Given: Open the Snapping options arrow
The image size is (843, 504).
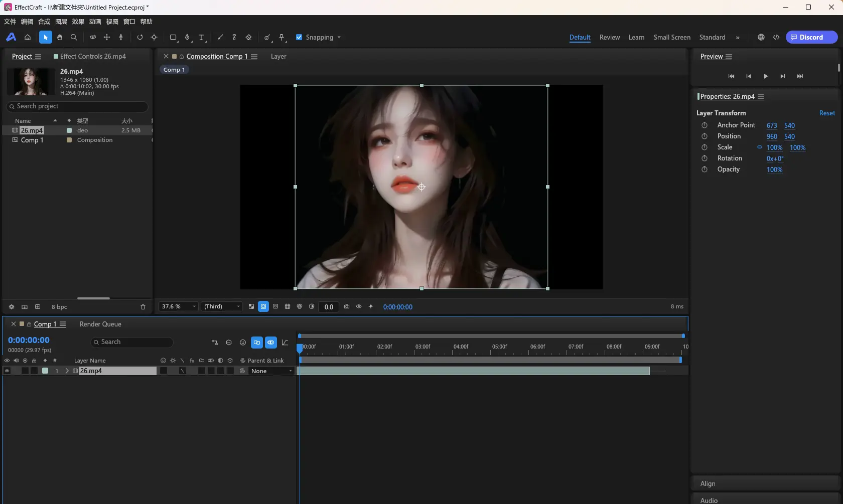Looking at the screenshot, I should pyautogui.click(x=339, y=38).
